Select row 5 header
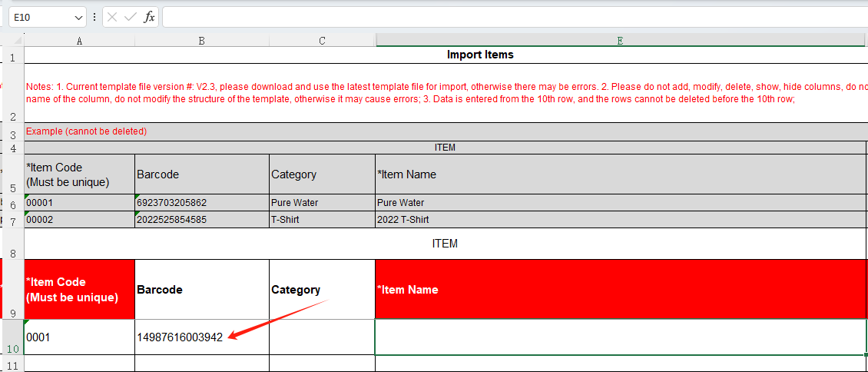This screenshot has height=372, width=868. click(12, 174)
